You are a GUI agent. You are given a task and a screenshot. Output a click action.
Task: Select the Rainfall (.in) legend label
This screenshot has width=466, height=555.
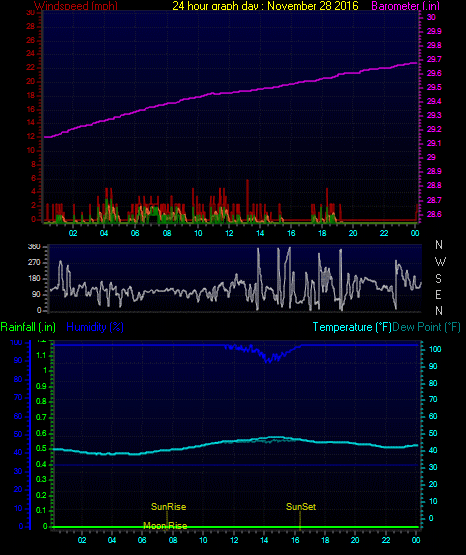click(28, 327)
